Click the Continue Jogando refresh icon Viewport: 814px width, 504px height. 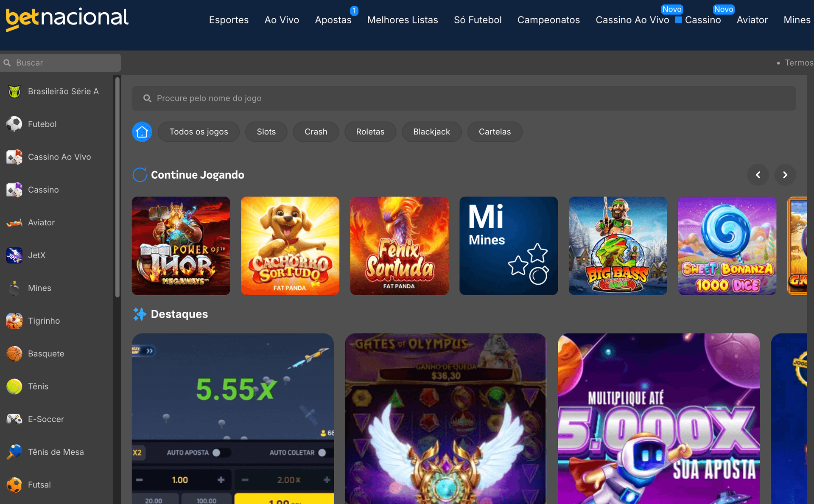140,175
